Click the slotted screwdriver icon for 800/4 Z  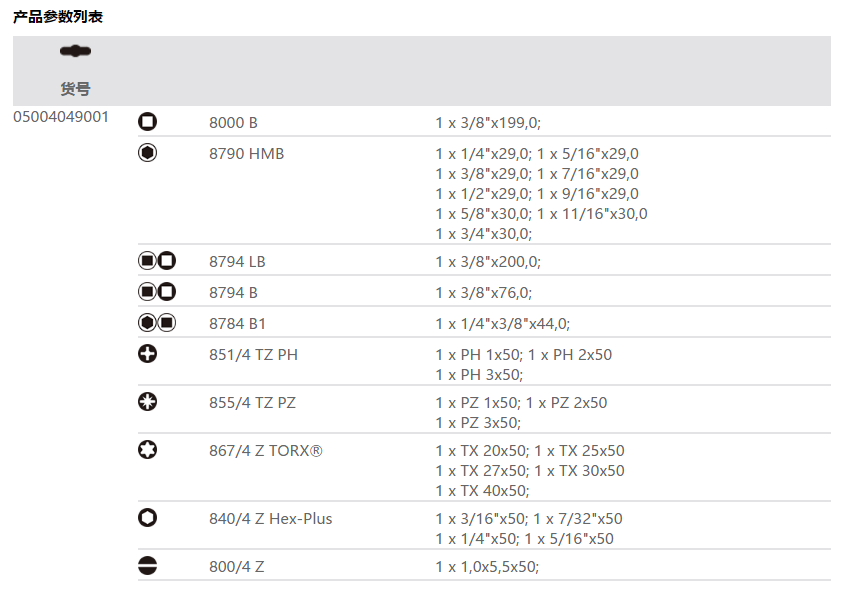tap(148, 566)
